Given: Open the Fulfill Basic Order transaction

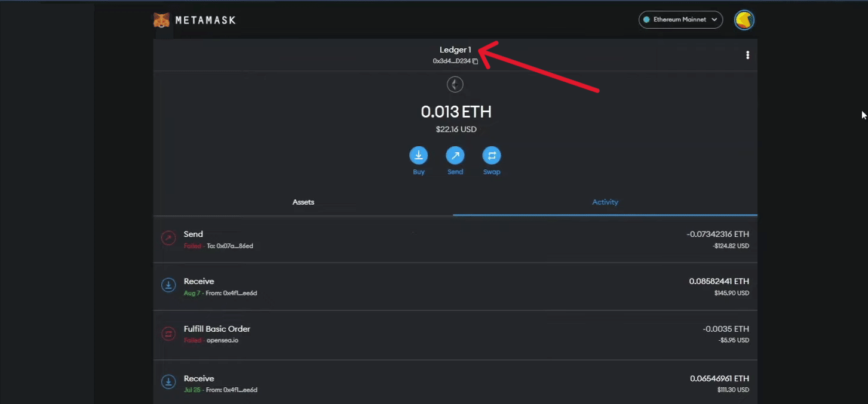Looking at the screenshot, I should tap(455, 335).
